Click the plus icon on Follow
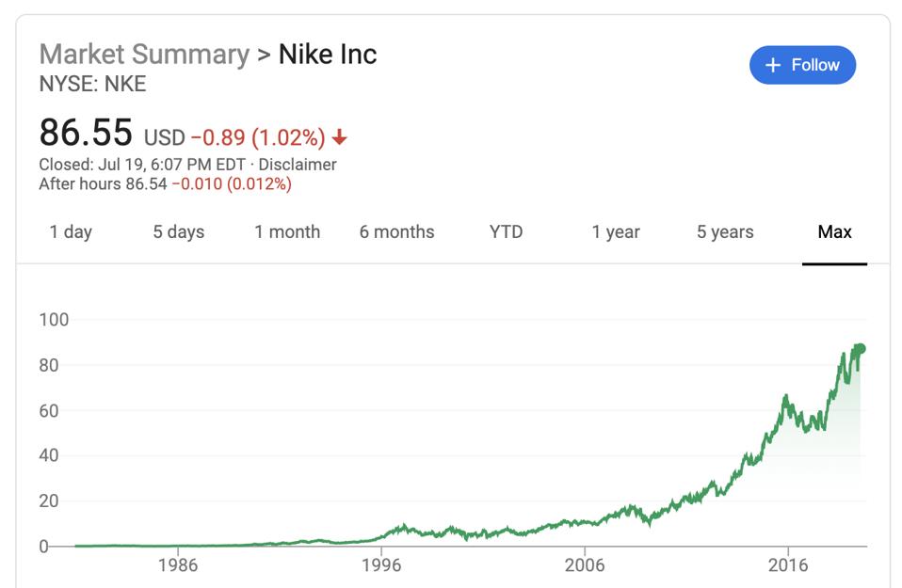The image size is (902, 588). [774, 65]
